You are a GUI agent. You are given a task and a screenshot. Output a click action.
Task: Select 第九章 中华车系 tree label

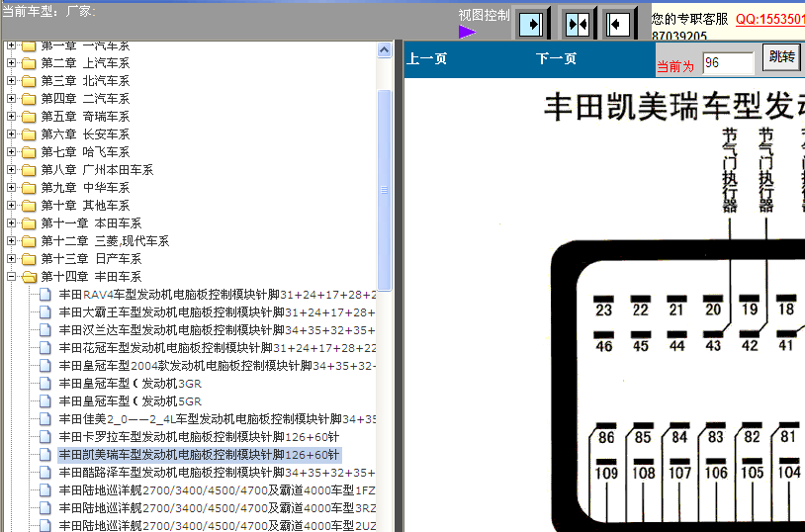pos(85,188)
